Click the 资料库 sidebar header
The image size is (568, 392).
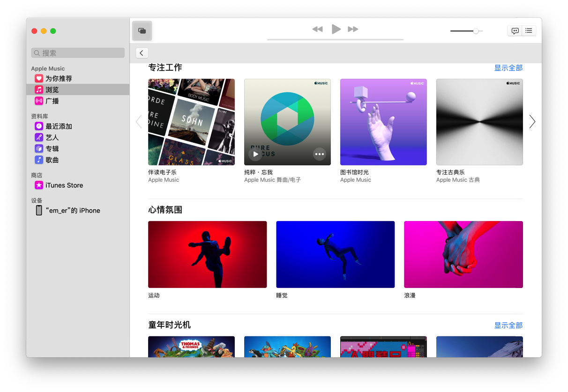pyautogui.click(x=39, y=116)
